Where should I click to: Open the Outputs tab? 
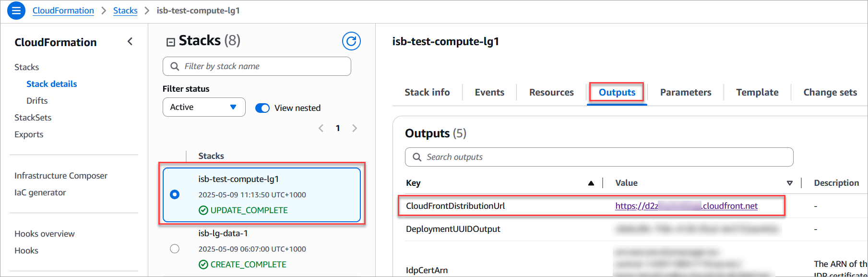617,92
